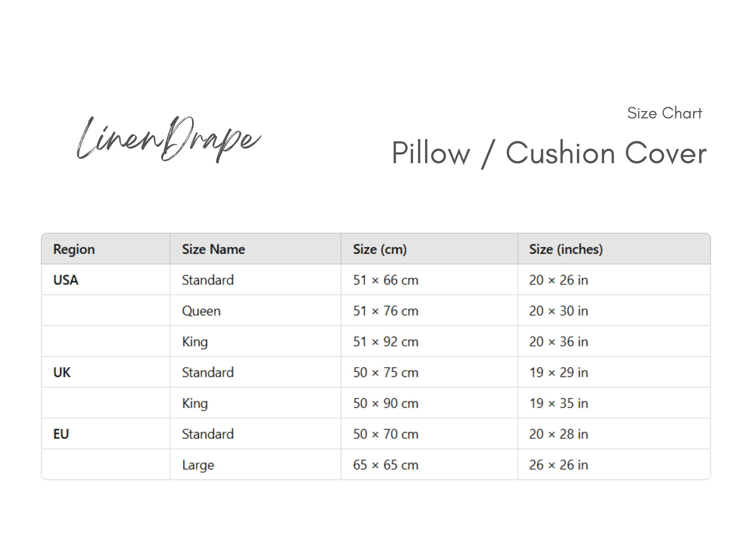Click the 65 × 65 cm cell
Screen dimensions: 756x534
[429, 464]
